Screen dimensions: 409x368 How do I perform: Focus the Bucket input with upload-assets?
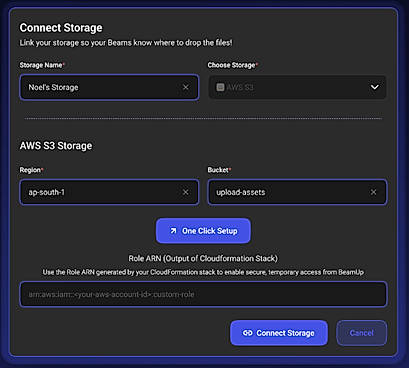click(x=297, y=192)
